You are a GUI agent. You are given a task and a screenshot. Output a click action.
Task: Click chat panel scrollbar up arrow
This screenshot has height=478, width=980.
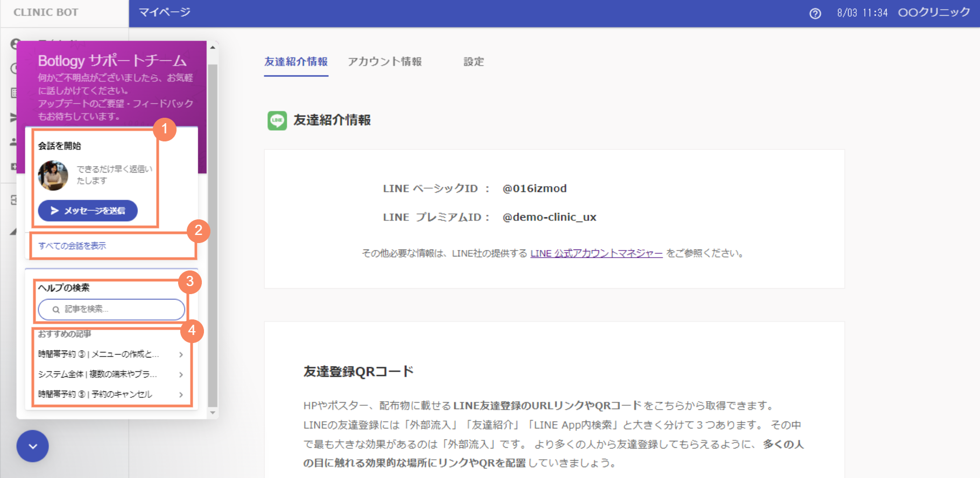213,47
